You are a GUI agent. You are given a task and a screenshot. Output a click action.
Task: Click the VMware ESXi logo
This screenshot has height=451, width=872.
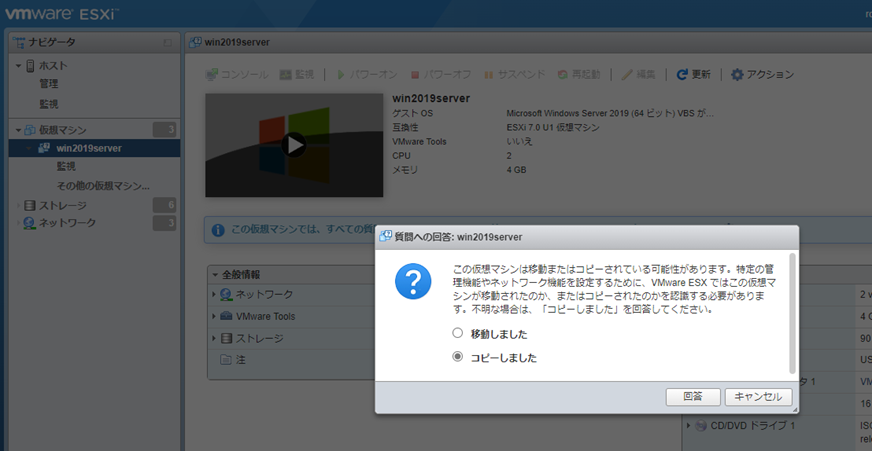(x=62, y=14)
